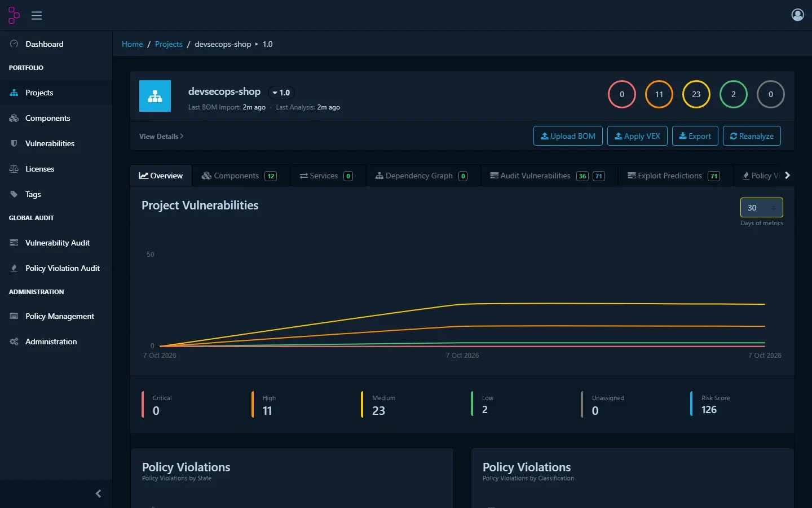812x508 pixels.
Task: Open the user account avatar menu
Action: coord(797,15)
